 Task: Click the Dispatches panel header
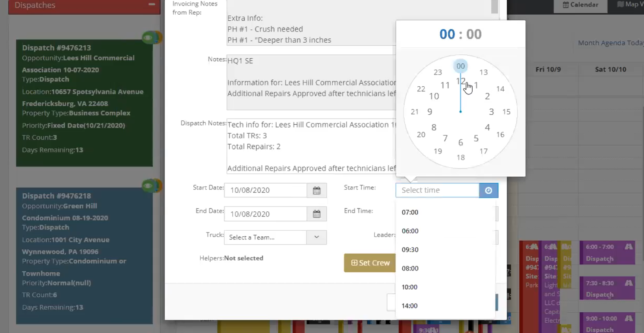[x=84, y=6]
